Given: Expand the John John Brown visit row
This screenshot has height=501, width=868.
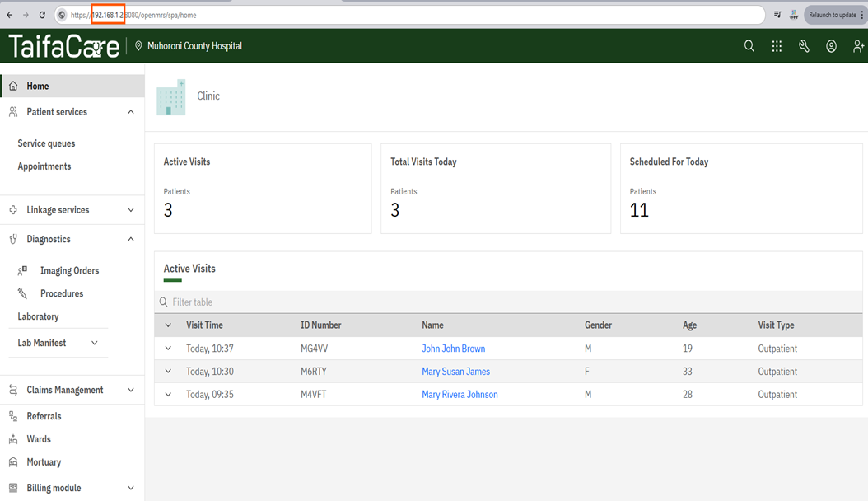Looking at the screenshot, I should [168, 349].
